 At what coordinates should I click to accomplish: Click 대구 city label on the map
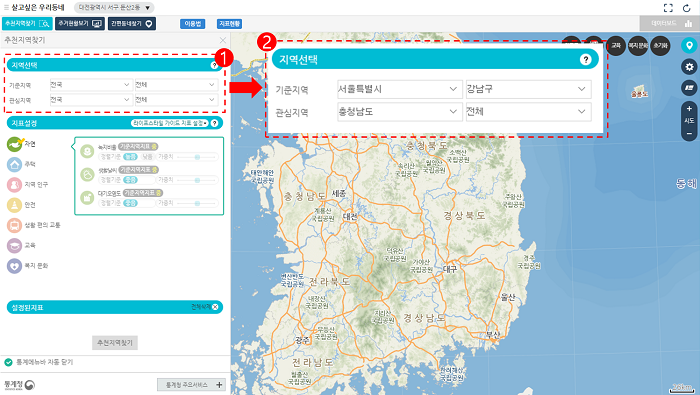coord(450,269)
